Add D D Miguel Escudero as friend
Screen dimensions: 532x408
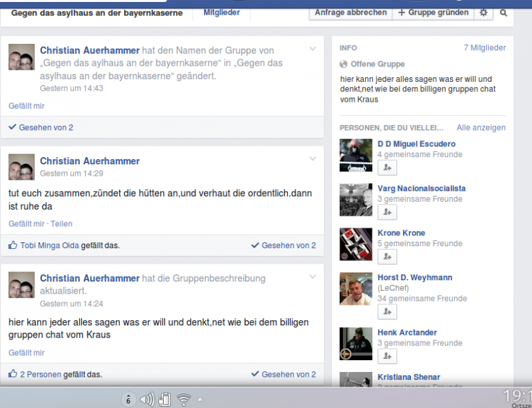[x=387, y=167]
